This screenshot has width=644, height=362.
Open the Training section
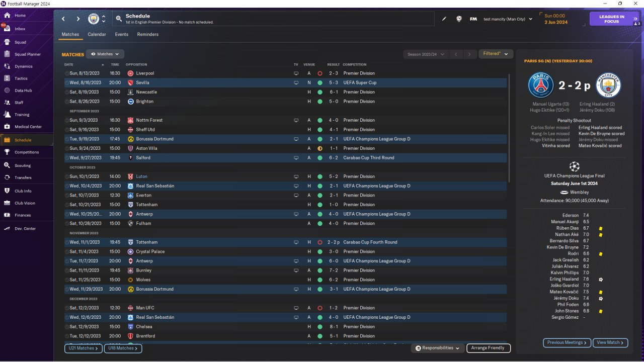click(22, 115)
